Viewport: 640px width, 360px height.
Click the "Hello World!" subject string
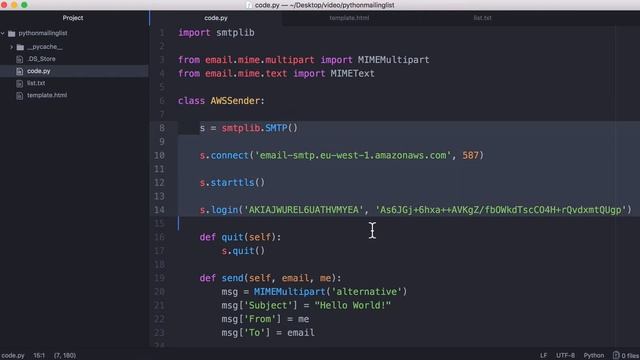(x=353, y=305)
